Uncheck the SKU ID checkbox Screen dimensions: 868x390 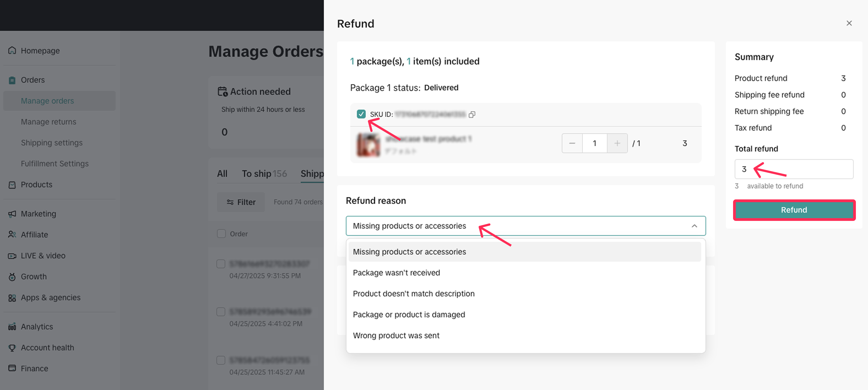[361, 114]
